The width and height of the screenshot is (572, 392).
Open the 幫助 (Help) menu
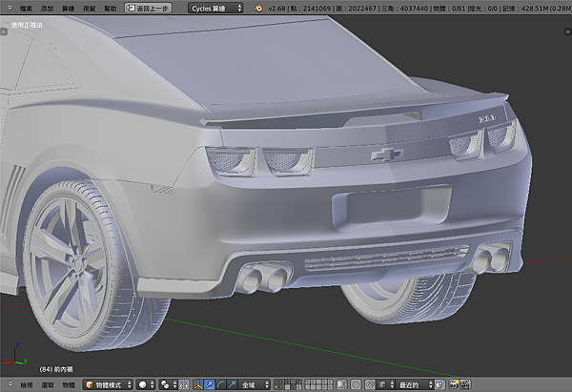point(111,8)
